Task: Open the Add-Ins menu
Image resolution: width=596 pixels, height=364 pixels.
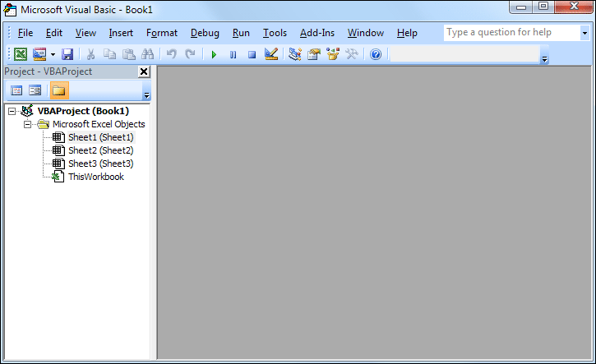Action: [317, 33]
